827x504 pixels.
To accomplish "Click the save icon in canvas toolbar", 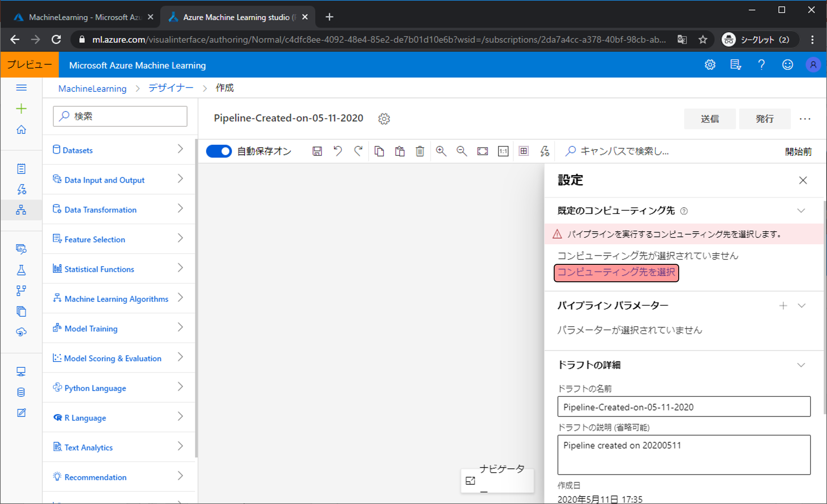I will point(317,151).
